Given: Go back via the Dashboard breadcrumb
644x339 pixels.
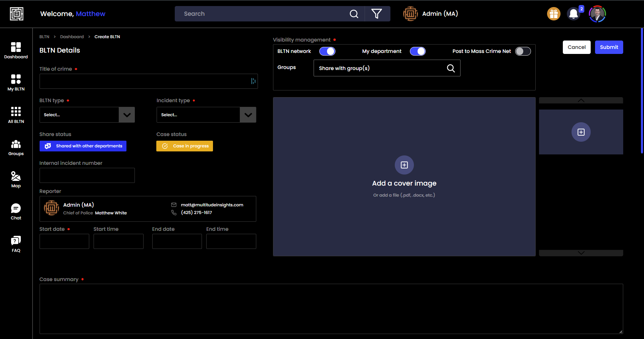Looking at the screenshot, I should click(x=72, y=37).
